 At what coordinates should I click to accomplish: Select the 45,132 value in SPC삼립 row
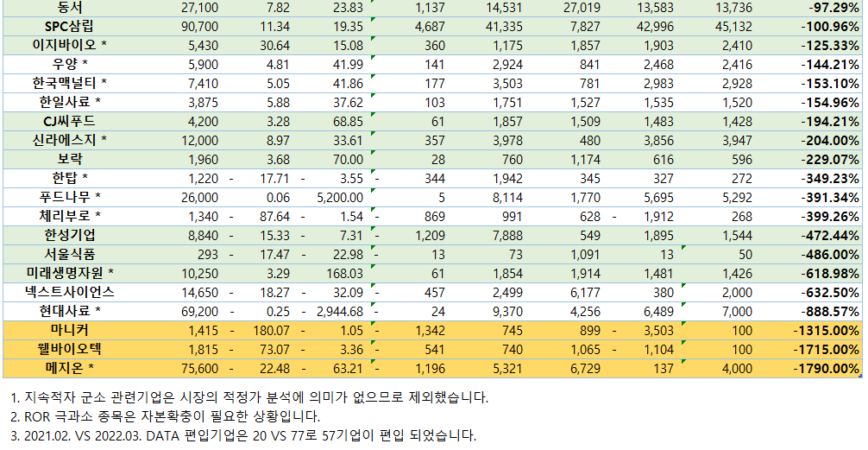click(734, 27)
